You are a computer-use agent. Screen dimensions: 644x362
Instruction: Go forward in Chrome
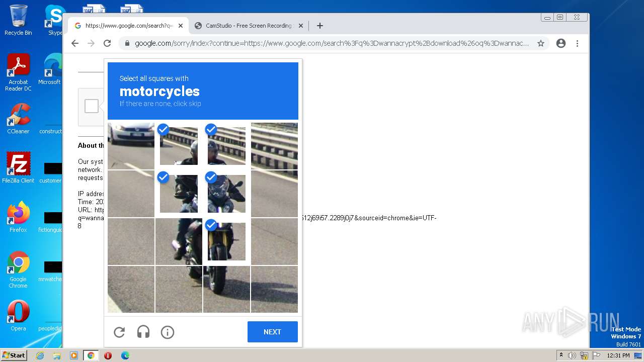pos(91,43)
